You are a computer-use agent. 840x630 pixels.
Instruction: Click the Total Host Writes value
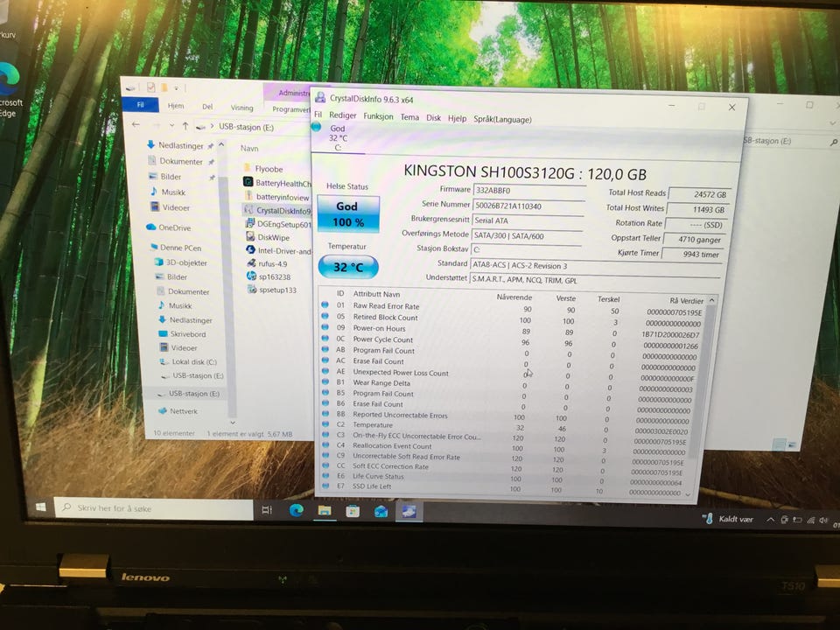(x=697, y=209)
